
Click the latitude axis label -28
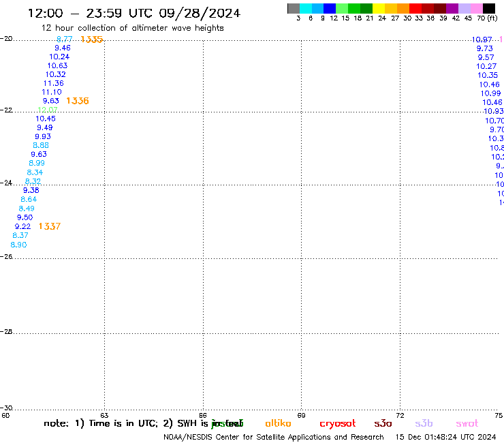6,332
